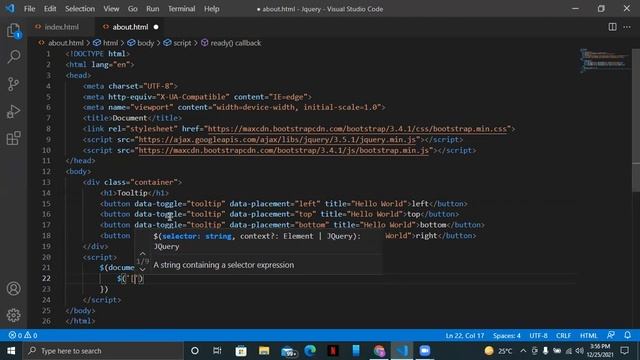This screenshot has width=640, height=360.
Task: Click the feedback icon in status bar
Action: pyautogui.click(x=611, y=335)
